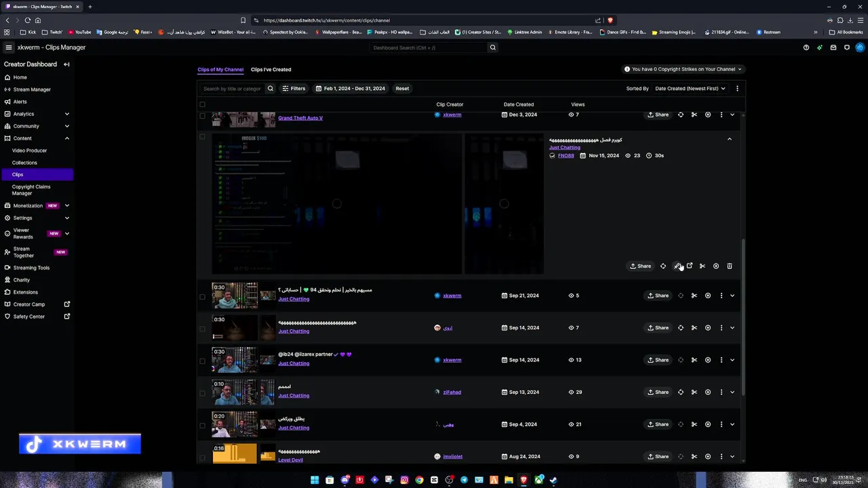Expand the Analytics sidebar section

coord(66,114)
